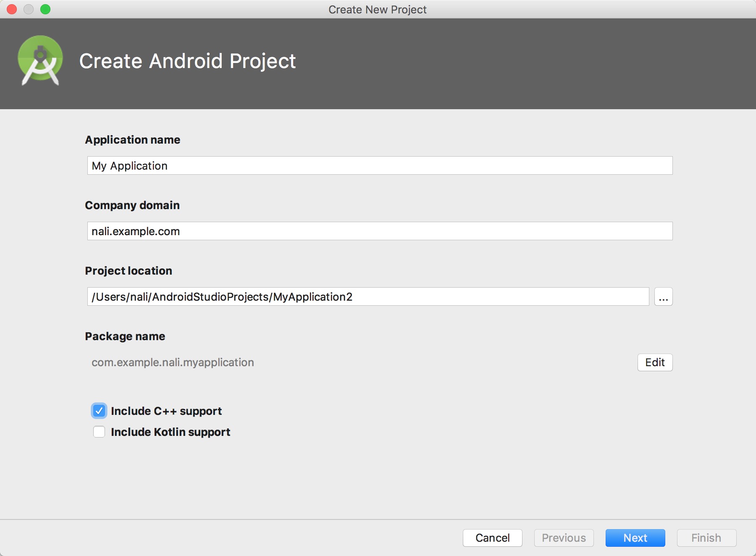Click the Previous button
This screenshot has height=556, width=756.
[564, 538]
